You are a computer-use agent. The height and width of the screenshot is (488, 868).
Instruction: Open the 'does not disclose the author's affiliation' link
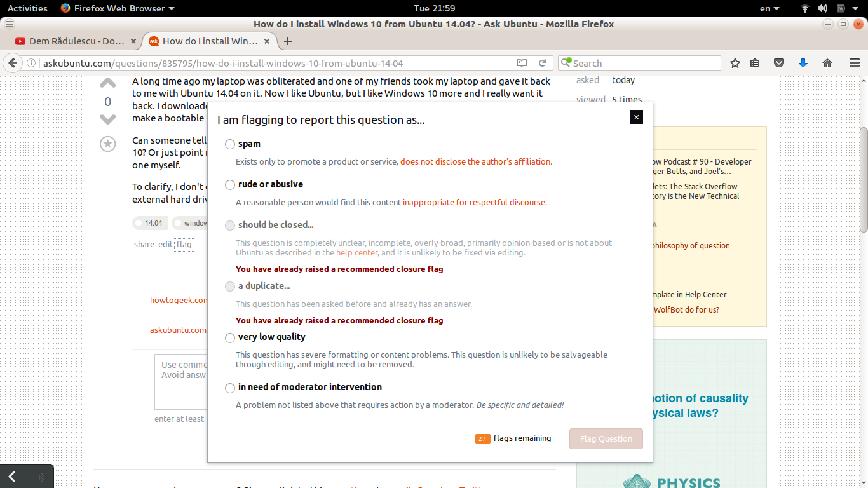click(x=476, y=161)
